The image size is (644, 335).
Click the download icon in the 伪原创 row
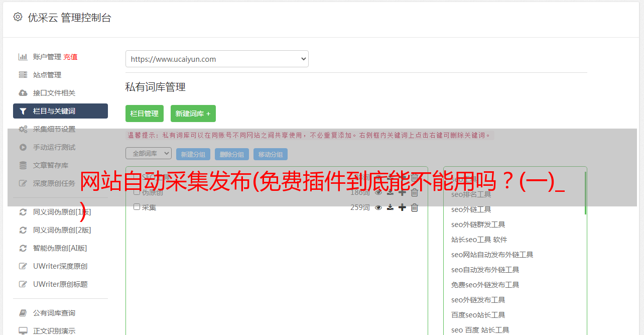pyautogui.click(x=390, y=192)
